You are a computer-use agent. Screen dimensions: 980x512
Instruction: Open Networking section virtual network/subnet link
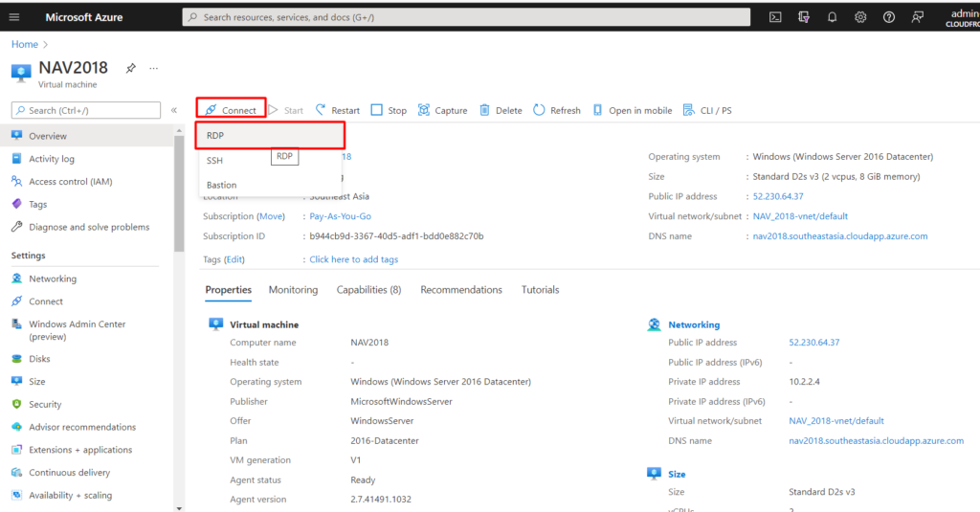pyautogui.click(x=836, y=421)
